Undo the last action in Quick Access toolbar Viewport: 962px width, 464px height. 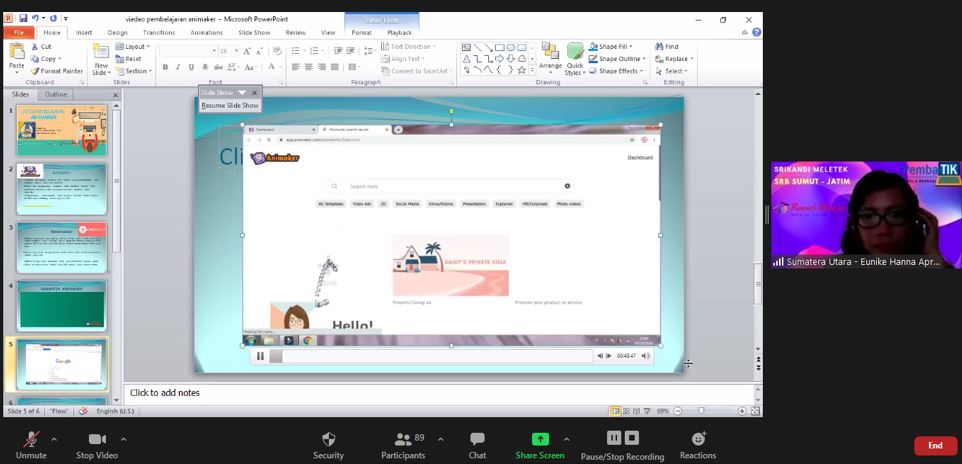[x=35, y=19]
